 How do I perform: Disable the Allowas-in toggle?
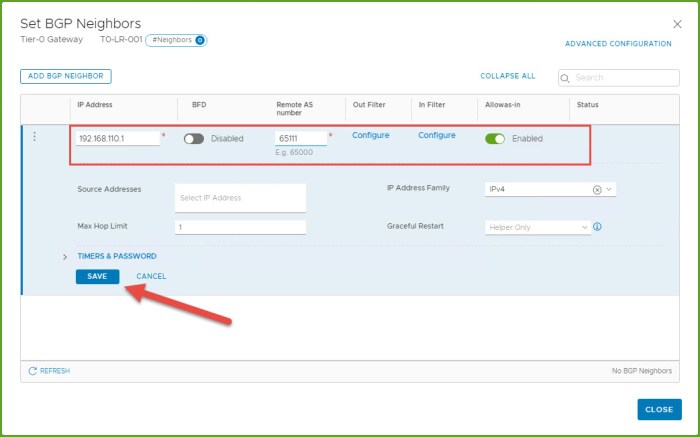pos(495,139)
